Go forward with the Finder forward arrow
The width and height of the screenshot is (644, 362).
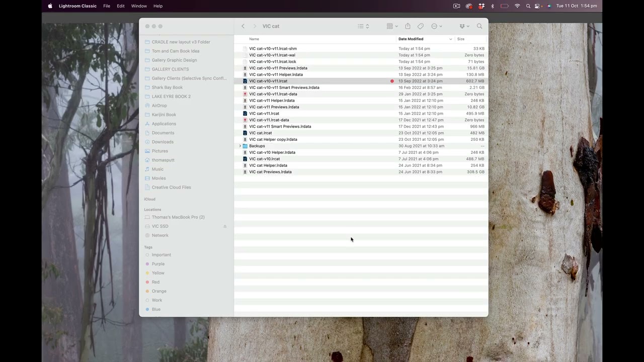pos(255,26)
